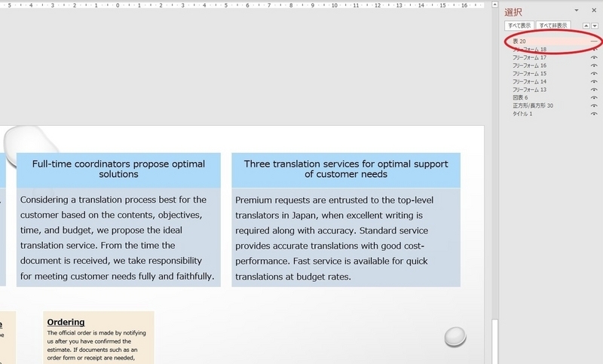Select 正方形/長方形 30 in the list
This screenshot has width=603, height=364.
533,106
